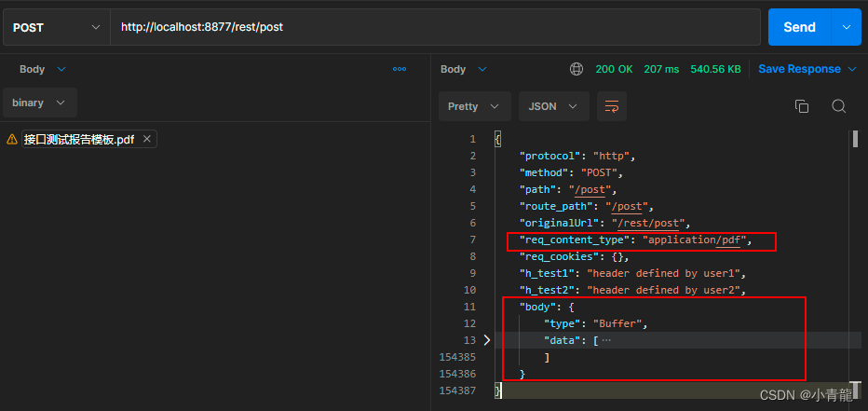Click the "method" key in line 3

[544, 172]
